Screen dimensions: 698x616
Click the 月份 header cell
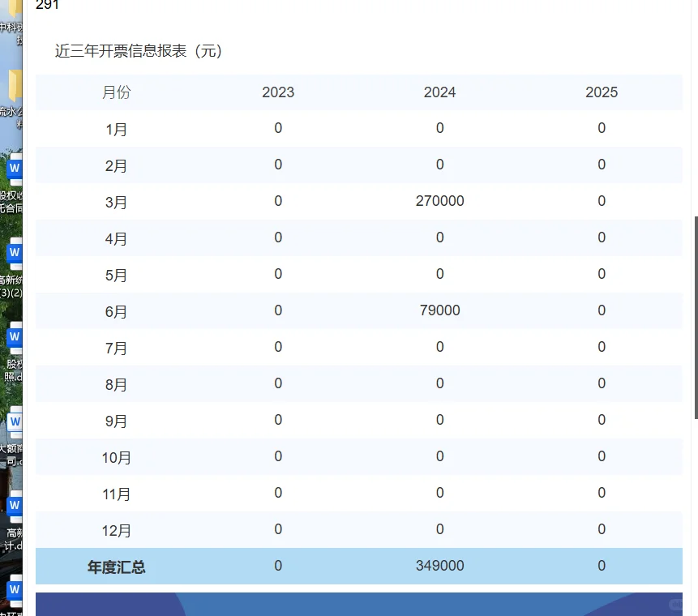pos(116,92)
